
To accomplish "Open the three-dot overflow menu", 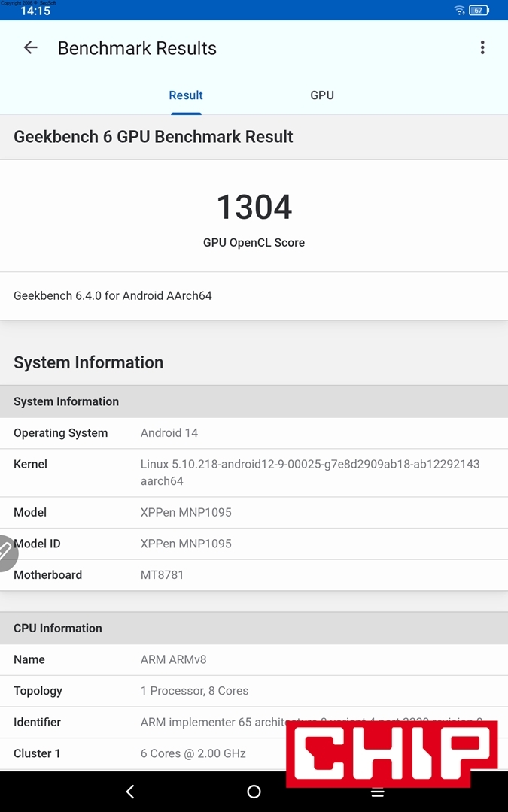I will click(x=482, y=48).
